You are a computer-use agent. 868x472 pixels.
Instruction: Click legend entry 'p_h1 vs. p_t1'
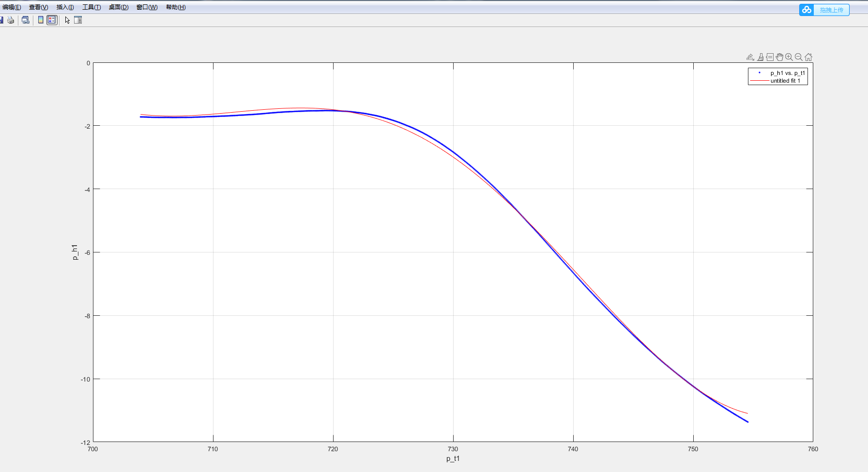click(x=788, y=73)
